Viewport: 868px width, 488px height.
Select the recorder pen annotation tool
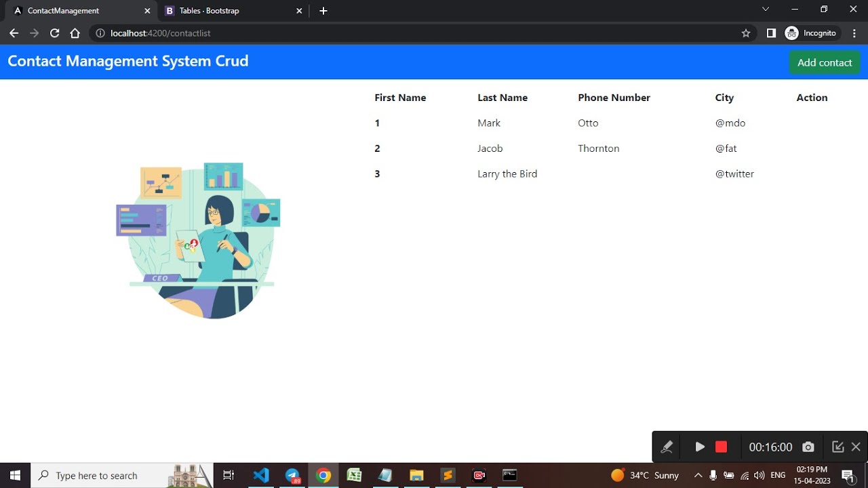(x=667, y=447)
